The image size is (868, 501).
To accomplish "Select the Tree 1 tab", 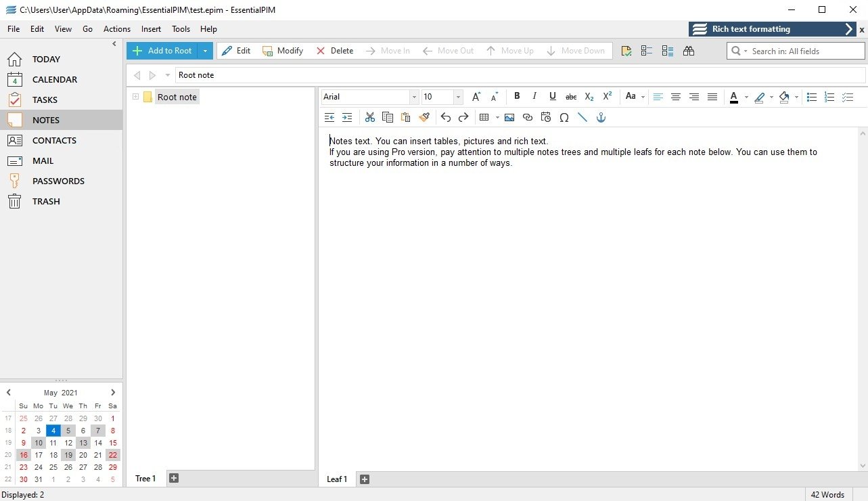I will (145, 479).
